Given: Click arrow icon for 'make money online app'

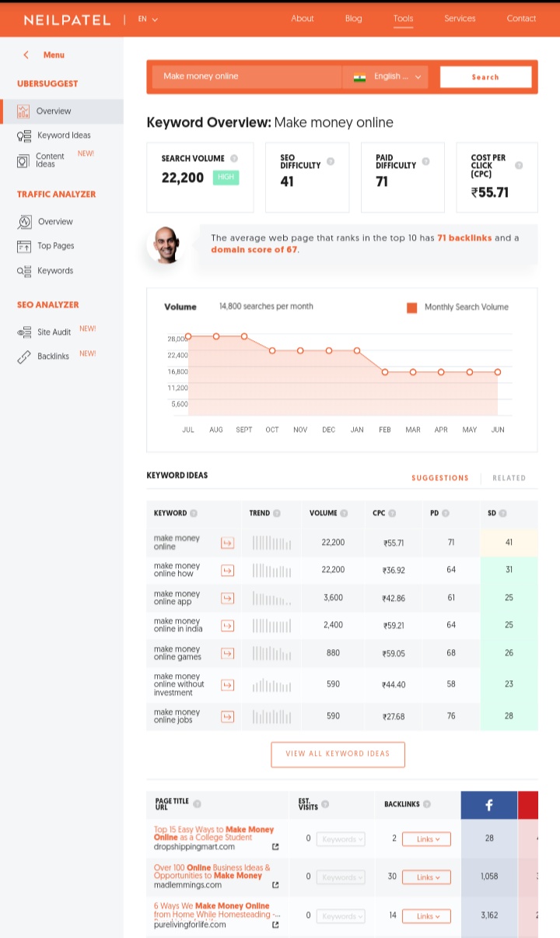Looking at the screenshot, I should point(227,598).
